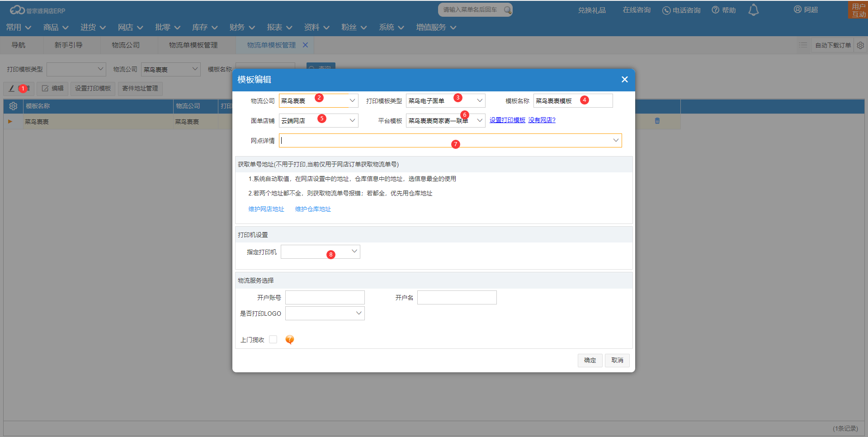Focus the 开户账号 input field
The height and width of the screenshot is (437, 868).
point(325,297)
